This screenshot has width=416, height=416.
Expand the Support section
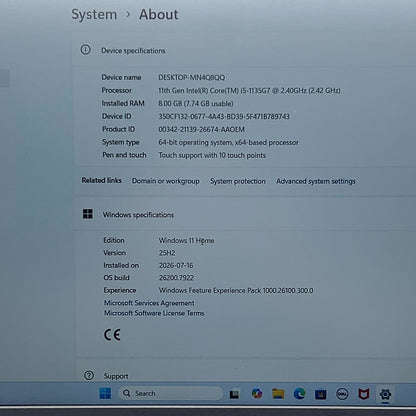coord(245,375)
